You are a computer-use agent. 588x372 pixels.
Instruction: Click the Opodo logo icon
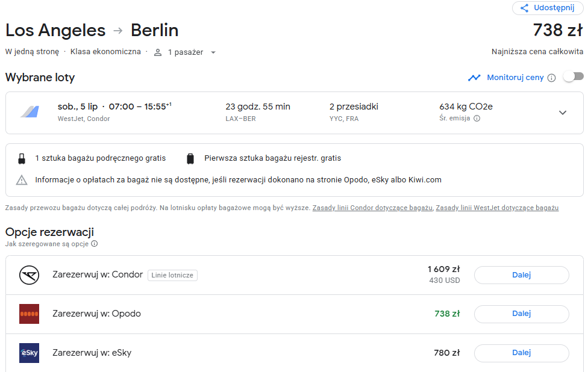click(30, 314)
